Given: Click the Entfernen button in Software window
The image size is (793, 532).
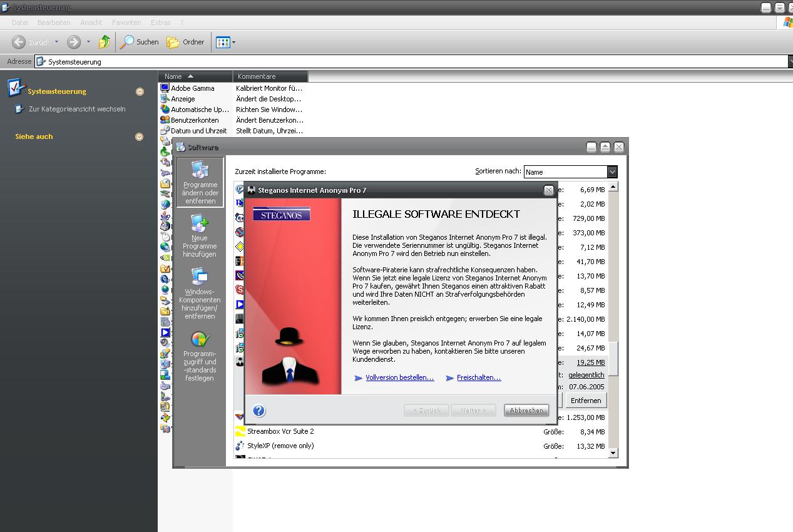Looking at the screenshot, I should click(x=586, y=401).
